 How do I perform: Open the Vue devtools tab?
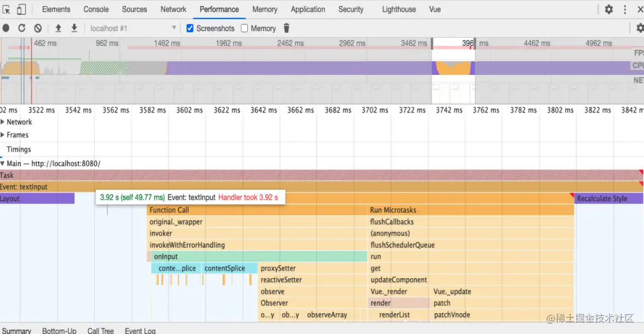435,9
